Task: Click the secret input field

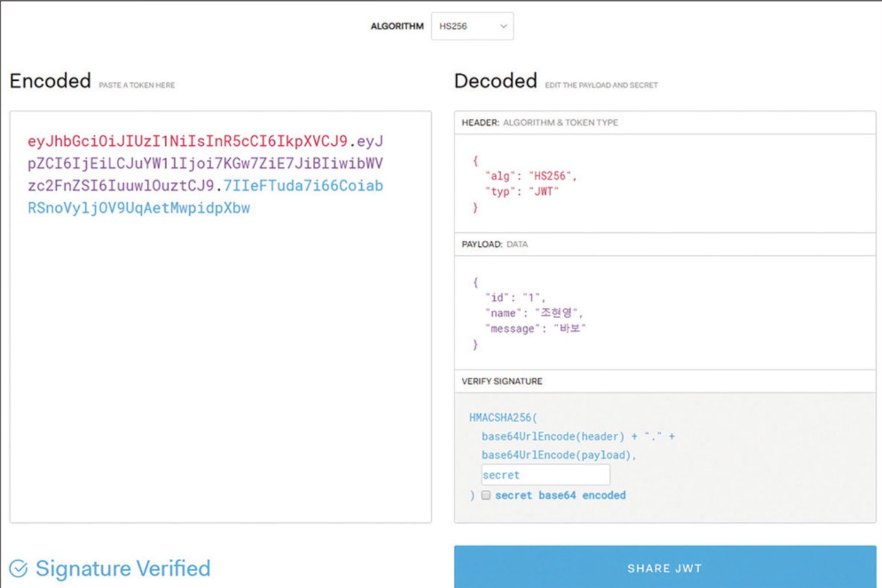Action: click(545, 475)
